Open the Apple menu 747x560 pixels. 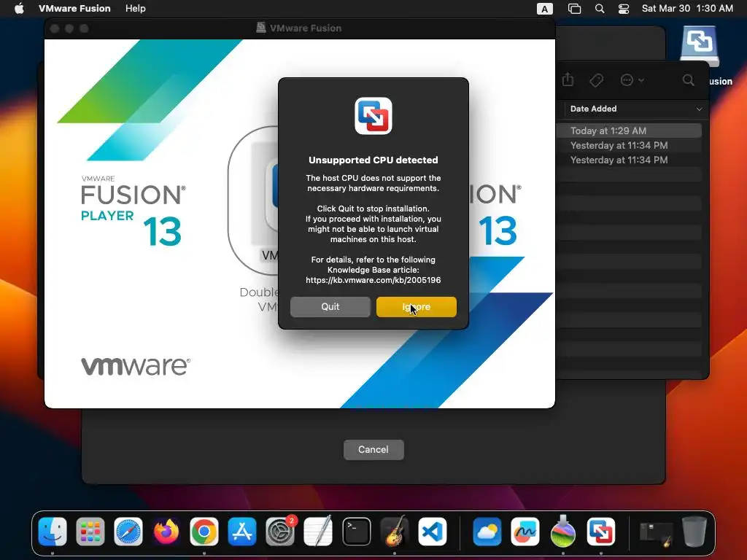click(x=19, y=9)
